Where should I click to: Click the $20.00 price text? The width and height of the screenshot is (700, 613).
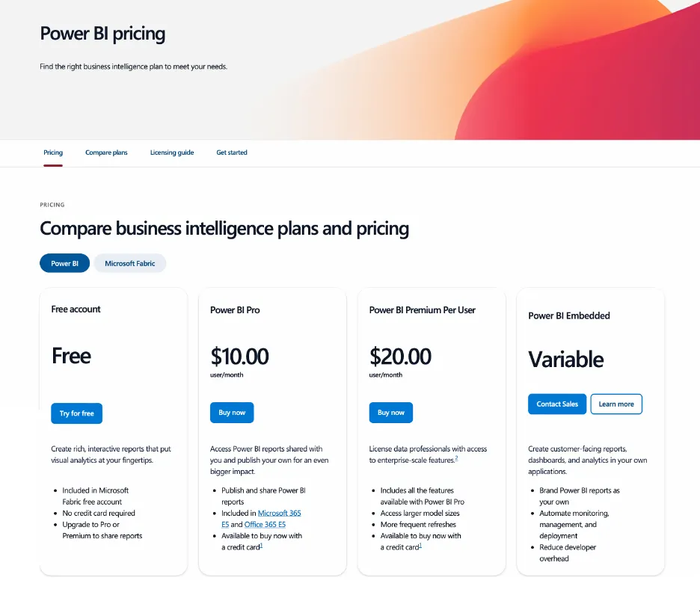[x=400, y=356]
